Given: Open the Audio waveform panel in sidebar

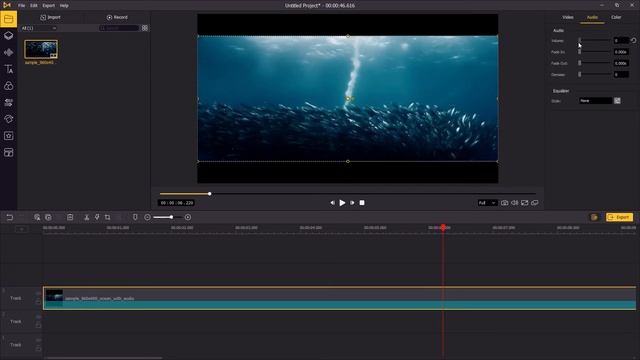Looking at the screenshot, I should (9, 53).
